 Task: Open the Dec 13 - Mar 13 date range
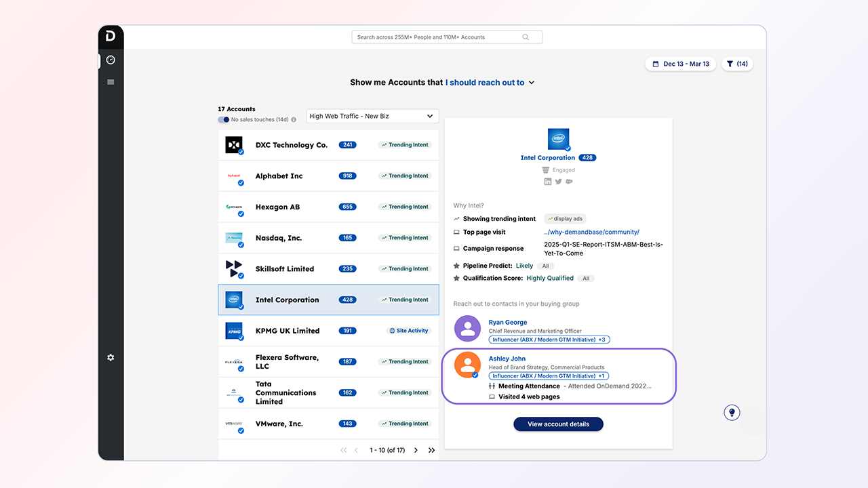coord(680,64)
